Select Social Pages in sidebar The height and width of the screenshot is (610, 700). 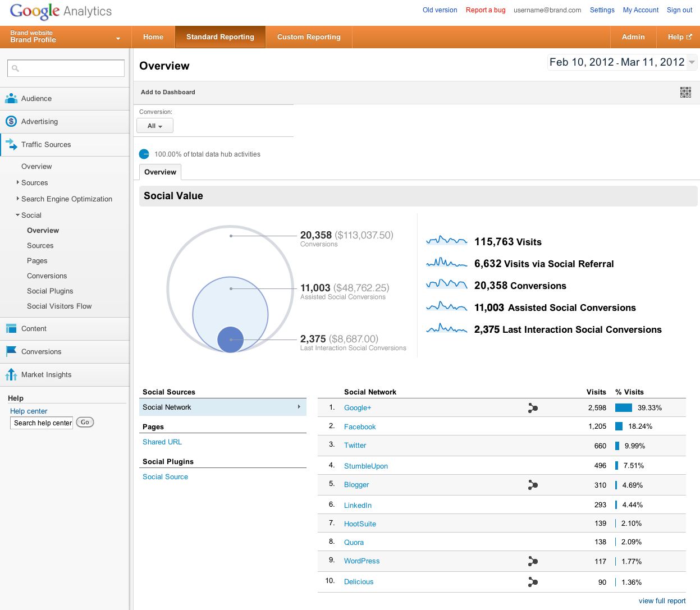point(37,261)
